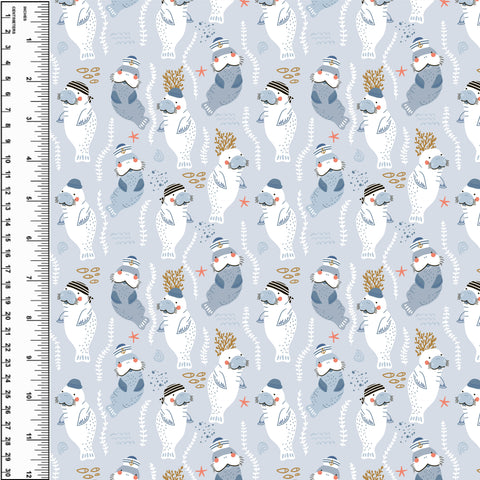Select the 5 inch mark on ruler
Screen dimensions: 480x480
click(29, 198)
